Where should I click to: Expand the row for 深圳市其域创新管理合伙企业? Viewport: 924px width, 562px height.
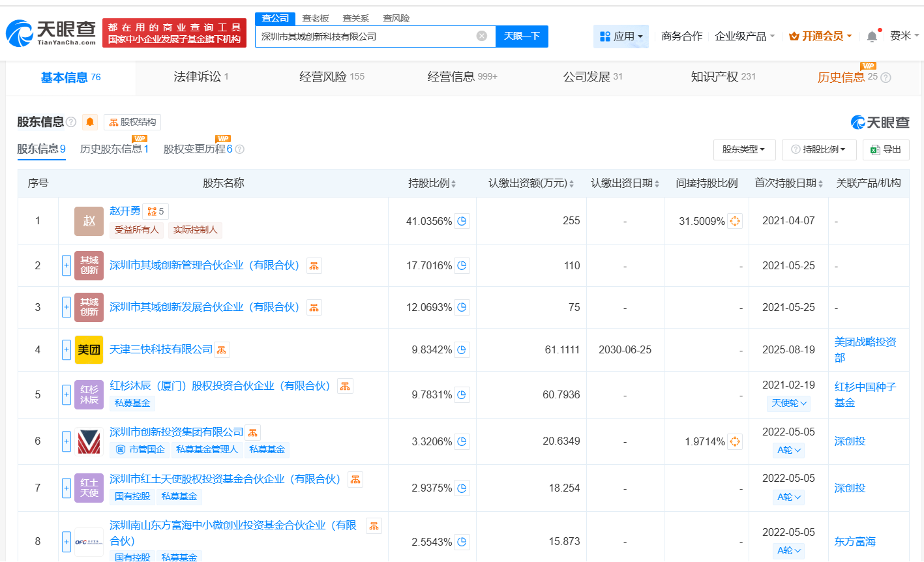[67, 265]
